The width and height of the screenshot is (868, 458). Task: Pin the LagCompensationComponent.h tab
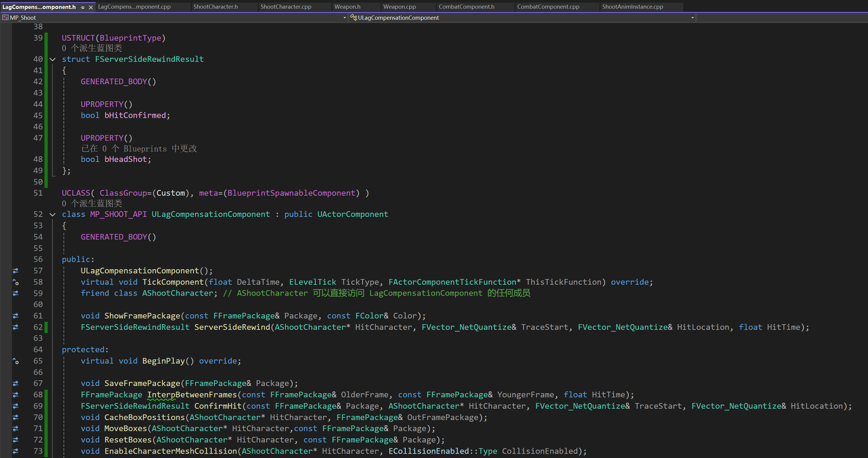coord(83,7)
